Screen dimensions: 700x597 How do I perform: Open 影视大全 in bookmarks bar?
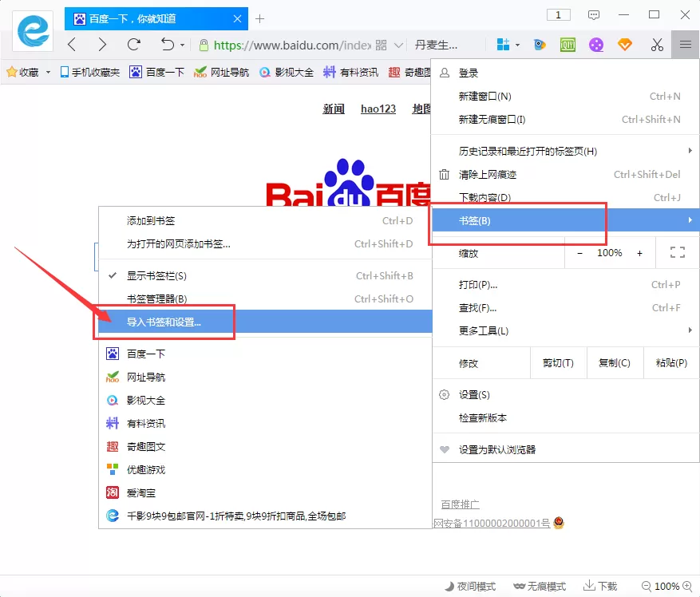[x=287, y=72]
